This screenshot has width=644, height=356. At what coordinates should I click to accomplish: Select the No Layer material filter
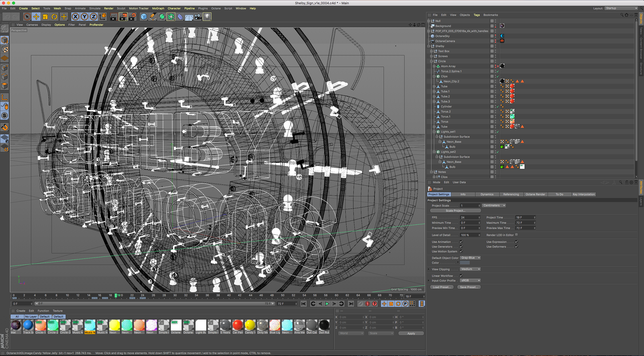[31, 317]
